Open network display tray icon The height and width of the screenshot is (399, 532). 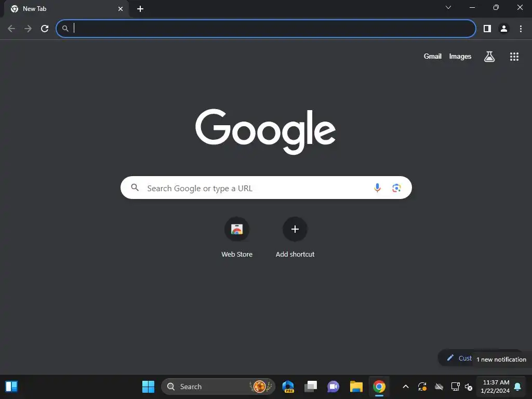[x=455, y=387]
